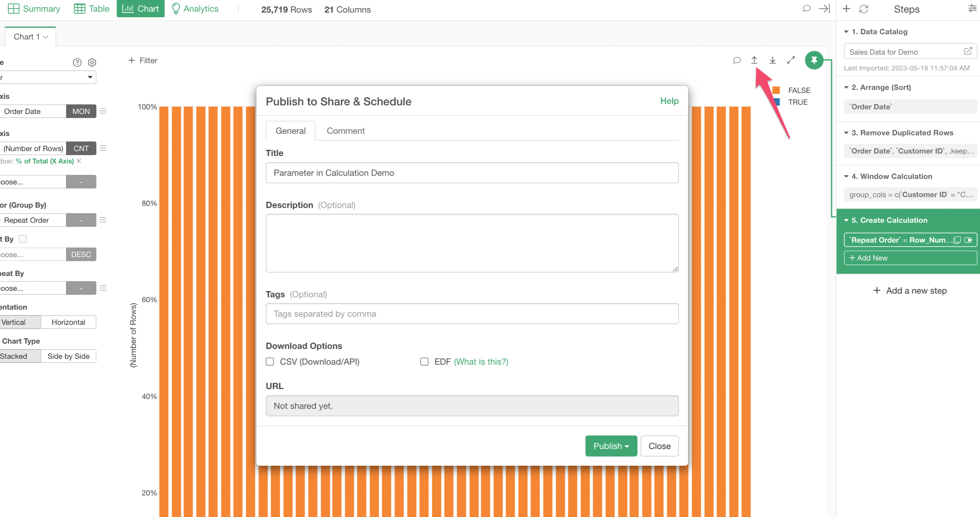Click the chart comment bubble icon
The width and height of the screenshot is (980, 517).
coord(737,60)
